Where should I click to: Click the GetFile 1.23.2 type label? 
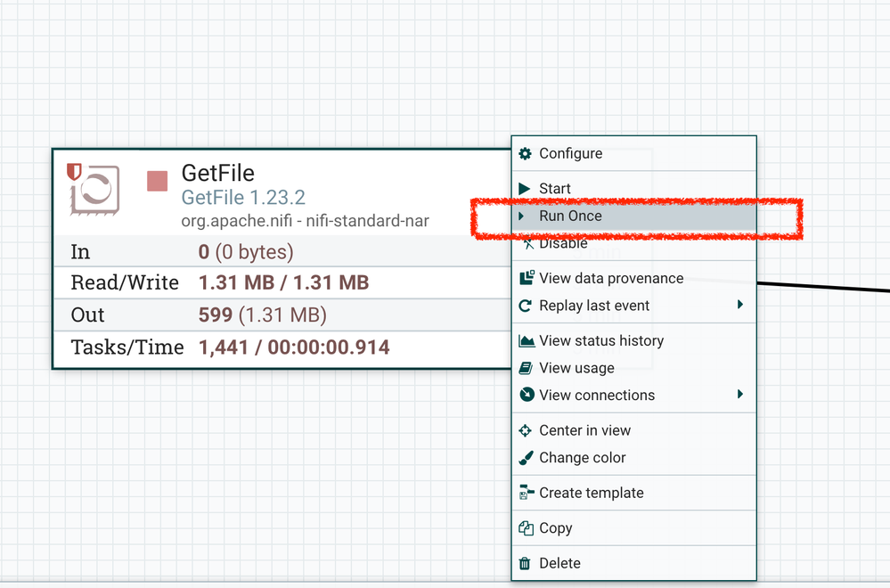243,198
